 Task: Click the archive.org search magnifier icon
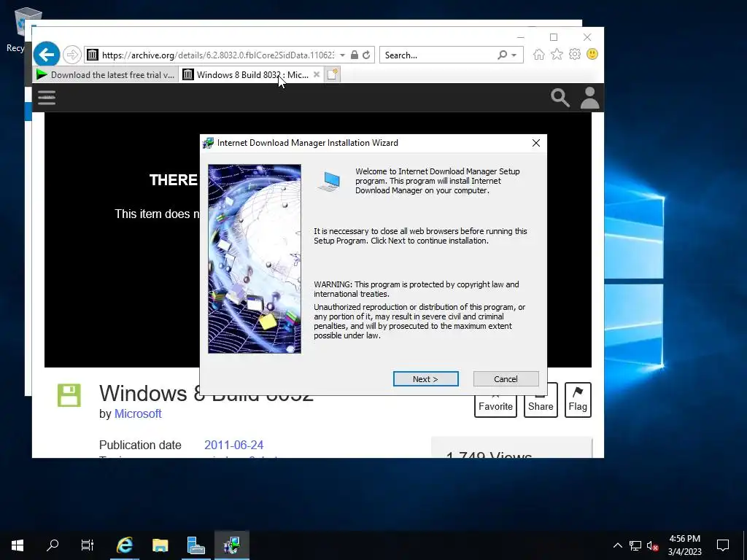click(x=560, y=98)
